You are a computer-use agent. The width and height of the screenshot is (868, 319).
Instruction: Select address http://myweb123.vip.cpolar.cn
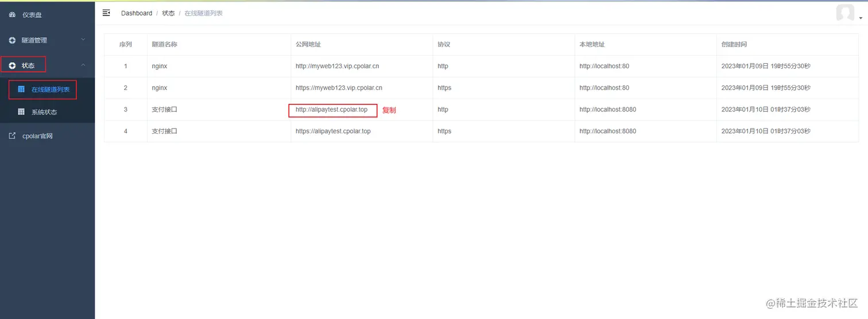pos(337,66)
